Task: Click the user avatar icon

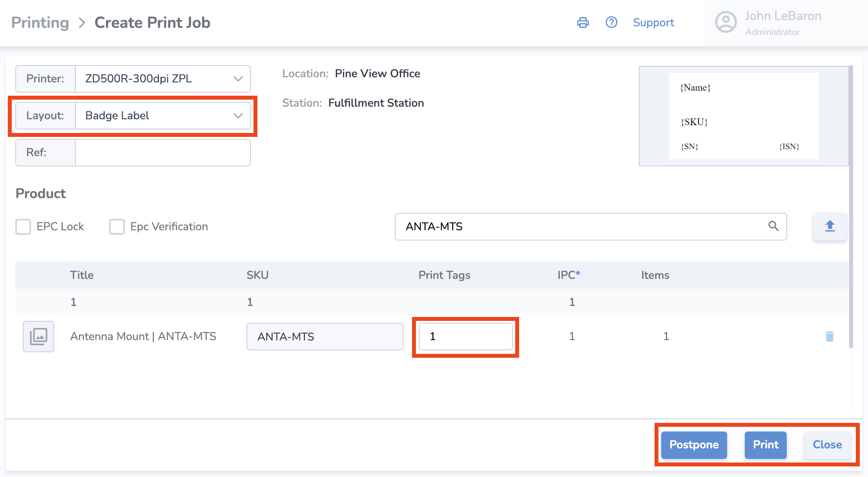Action: [x=726, y=22]
